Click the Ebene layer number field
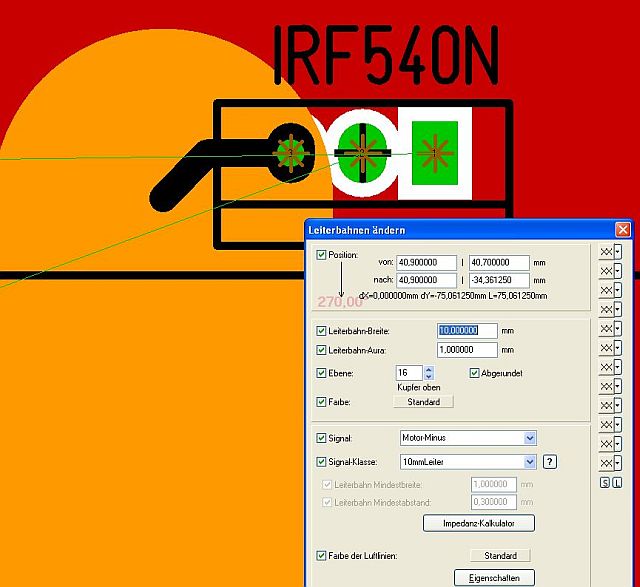This screenshot has height=587, width=640. (409, 373)
